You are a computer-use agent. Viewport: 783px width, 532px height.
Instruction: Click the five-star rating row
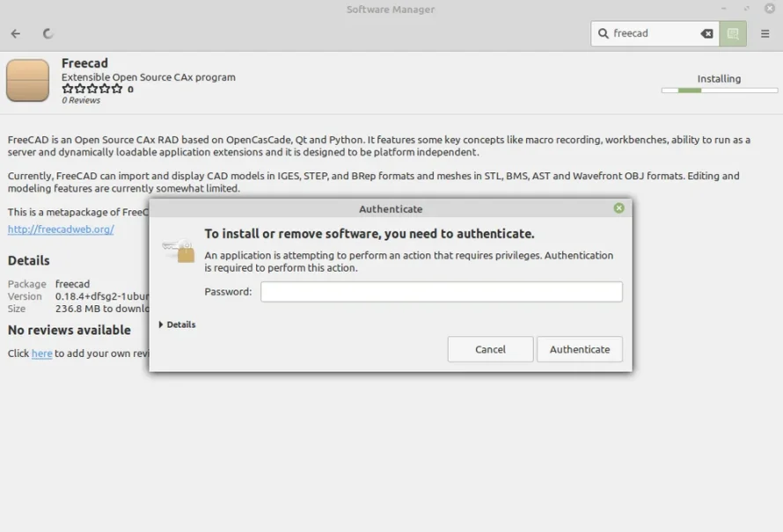point(91,89)
